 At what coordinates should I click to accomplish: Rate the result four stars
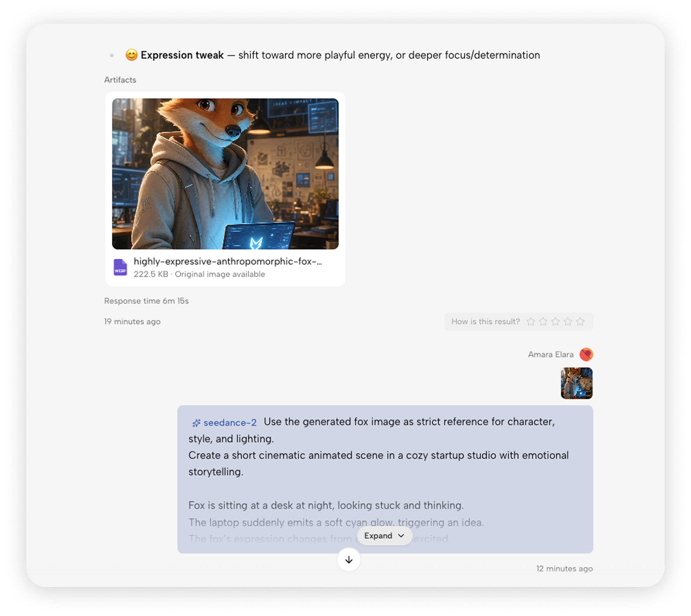click(568, 321)
